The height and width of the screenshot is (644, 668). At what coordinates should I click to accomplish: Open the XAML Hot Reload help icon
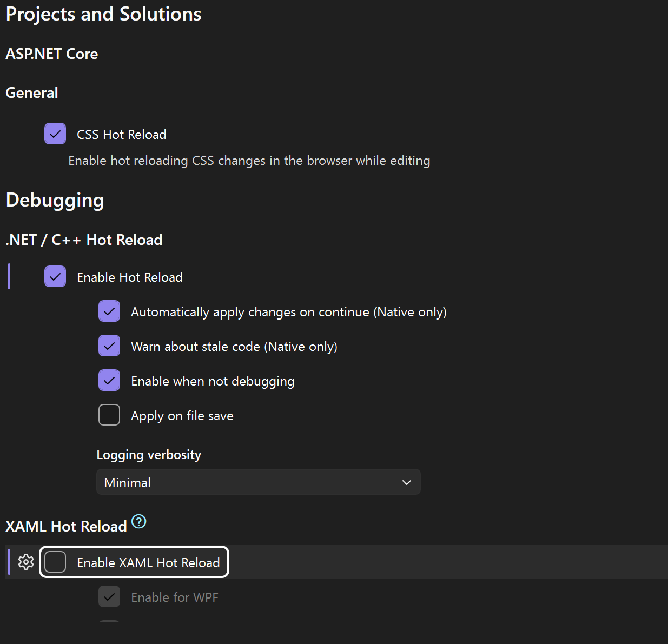[139, 522]
